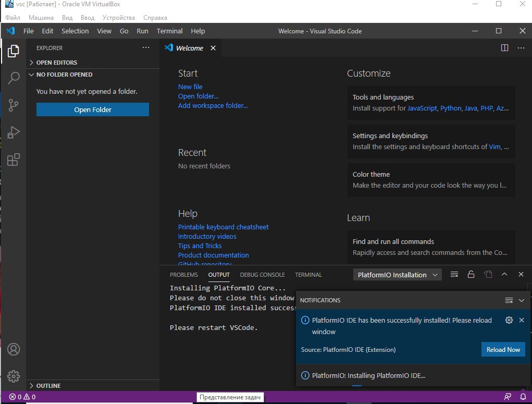The width and height of the screenshot is (532, 404).
Task: Open Tips and Tricks link
Action: (200, 246)
